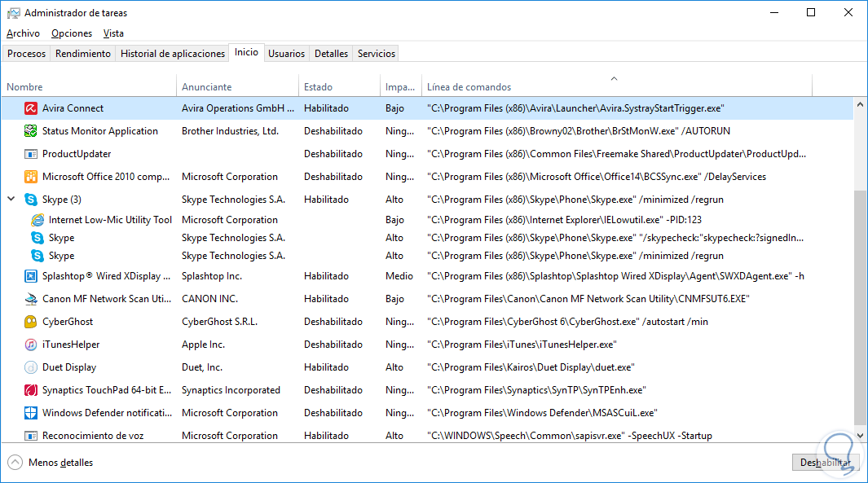Screen dimensions: 868x483
Task: Collapse details with Menos detalles arrow icon
Action: (x=15, y=463)
